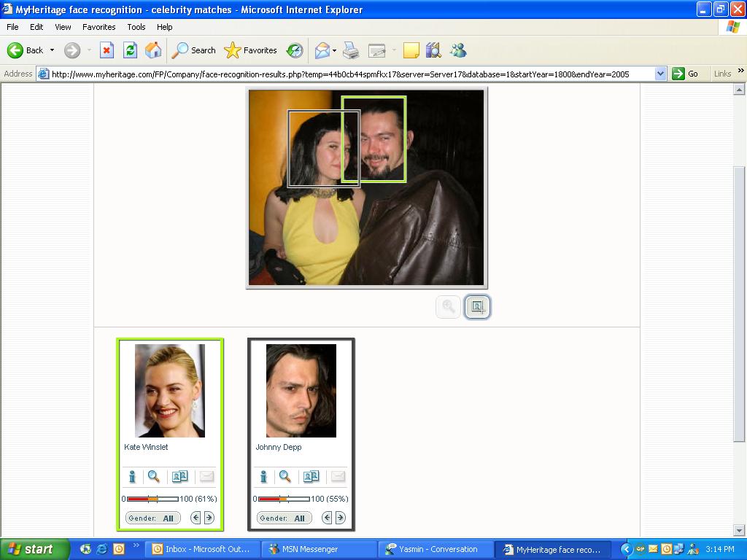Click the info icon under Kate Winslet
Screen dimensions: 747x560
[132, 477]
